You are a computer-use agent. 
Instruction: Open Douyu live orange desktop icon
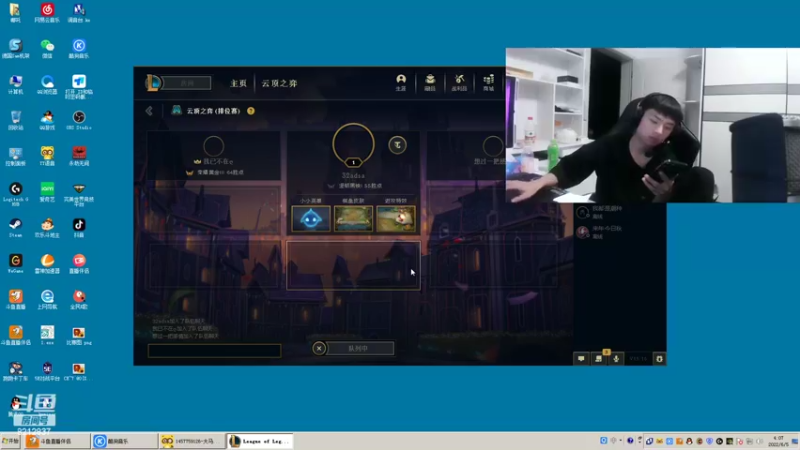[15, 299]
